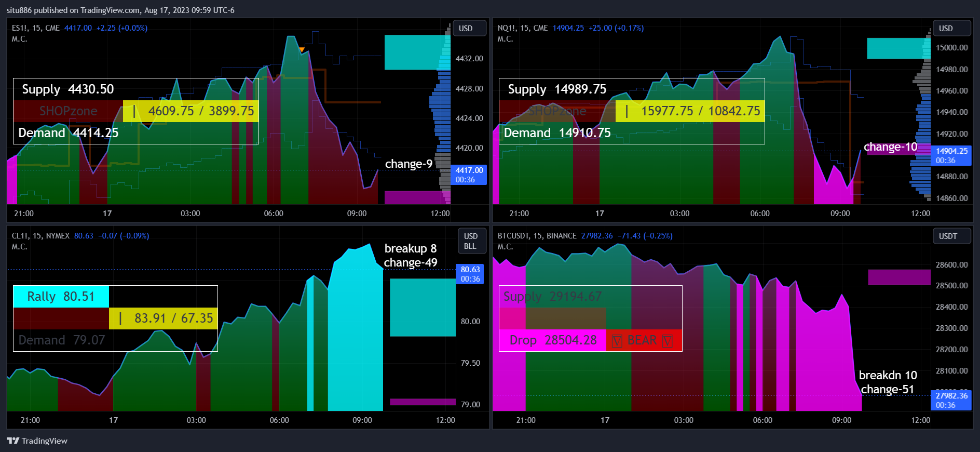
Task: Click the red BEAR signal label
Action: point(644,340)
